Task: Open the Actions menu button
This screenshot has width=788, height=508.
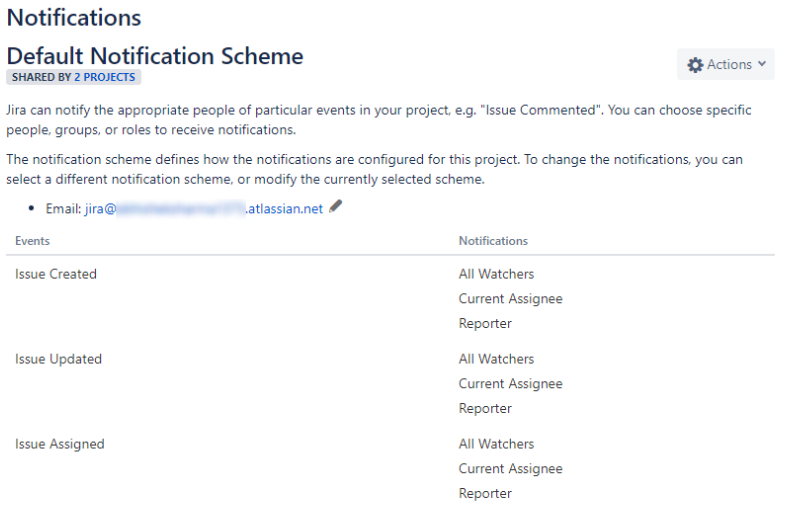Action: 726,64
